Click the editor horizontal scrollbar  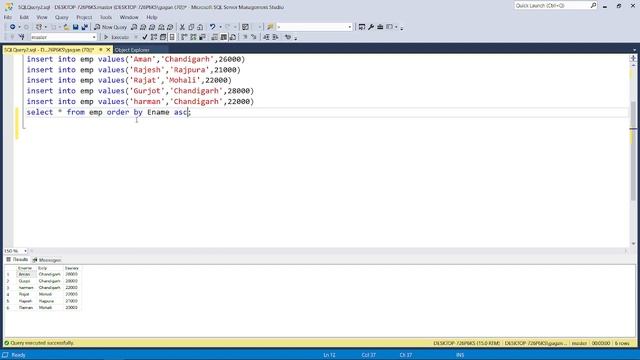(329, 251)
